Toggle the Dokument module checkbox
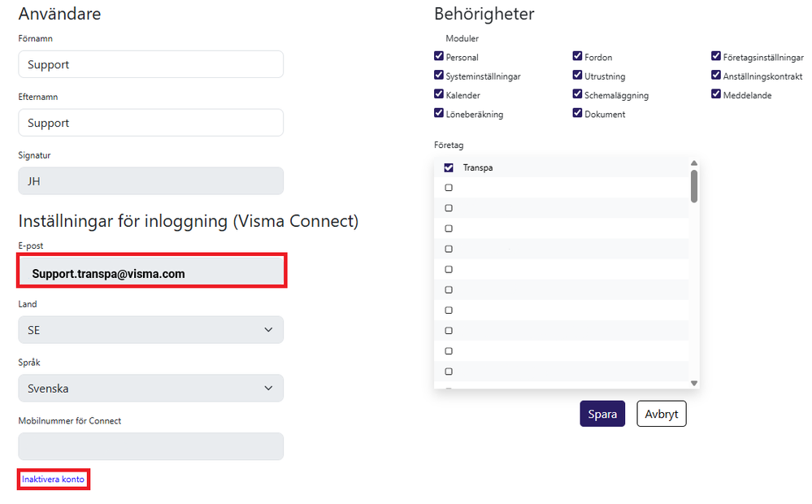The width and height of the screenshot is (812, 504). coord(577,113)
